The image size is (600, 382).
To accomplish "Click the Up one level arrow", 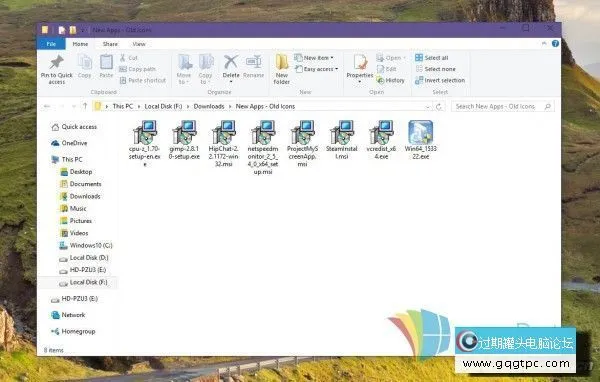I will pos(85,106).
